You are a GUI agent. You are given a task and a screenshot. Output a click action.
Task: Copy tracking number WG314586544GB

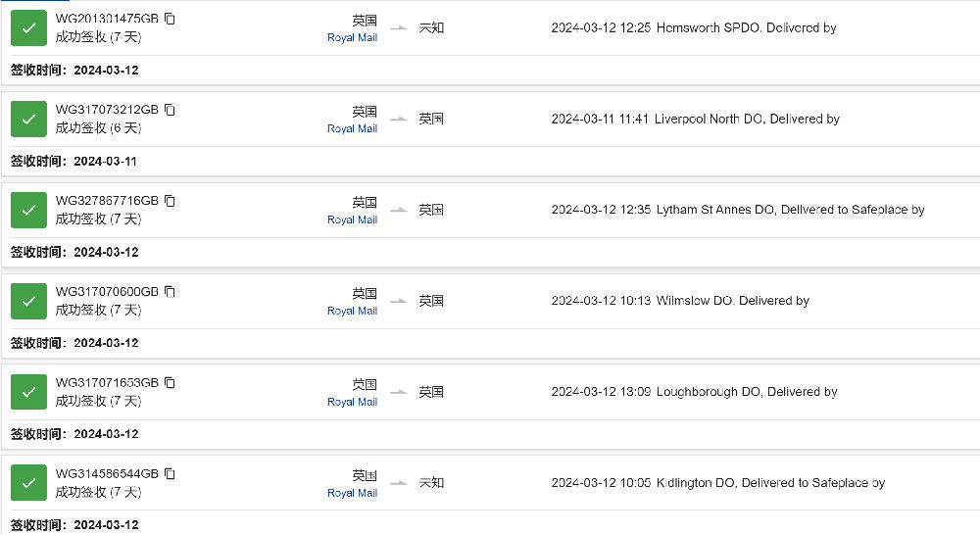coord(170,473)
